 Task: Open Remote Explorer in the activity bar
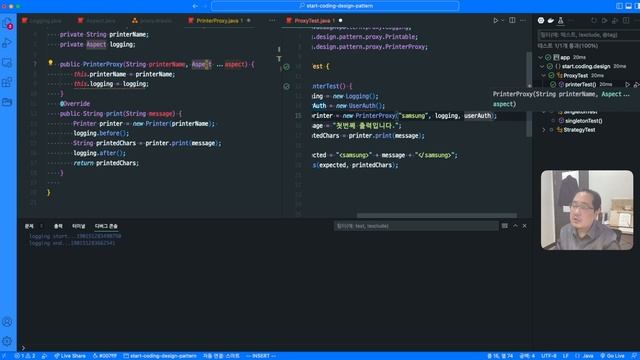coord(7,62)
